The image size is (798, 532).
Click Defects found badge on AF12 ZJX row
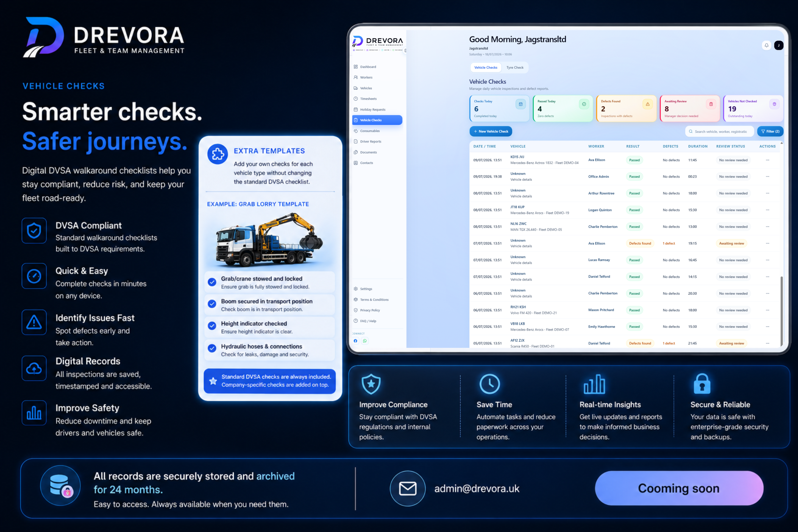(640, 343)
